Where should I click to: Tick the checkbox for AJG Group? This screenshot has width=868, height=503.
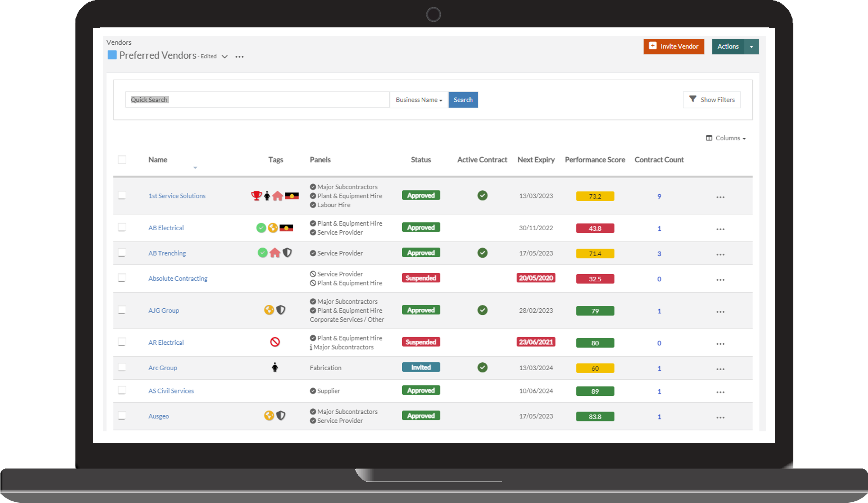pyautogui.click(x=122, y=310)
